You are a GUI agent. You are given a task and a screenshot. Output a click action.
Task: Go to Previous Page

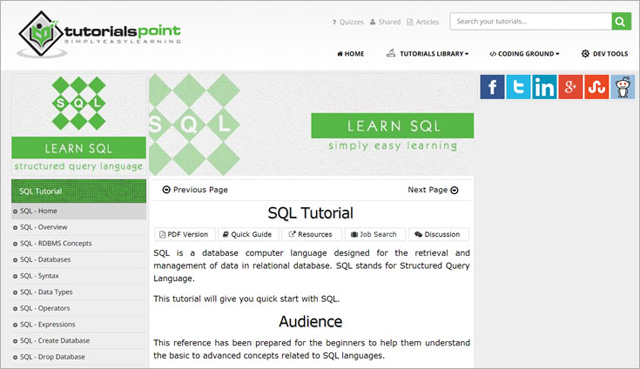click(x=195, y=190)
